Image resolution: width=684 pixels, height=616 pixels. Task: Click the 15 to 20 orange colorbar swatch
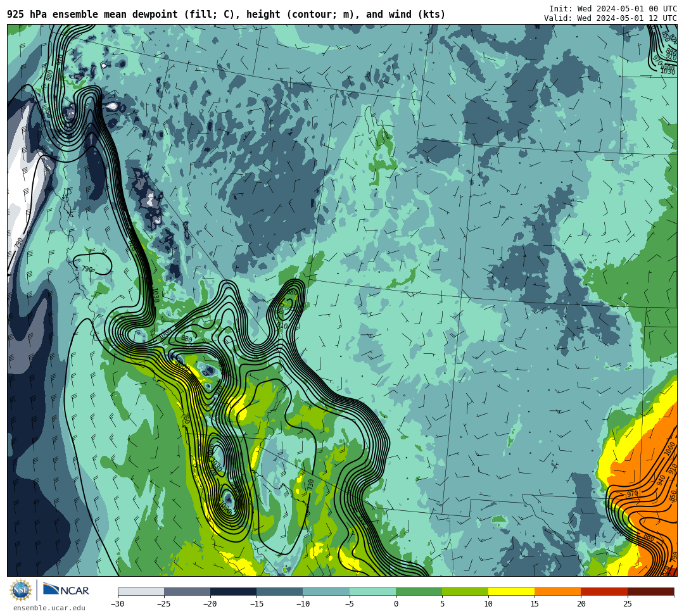[558, 591]
